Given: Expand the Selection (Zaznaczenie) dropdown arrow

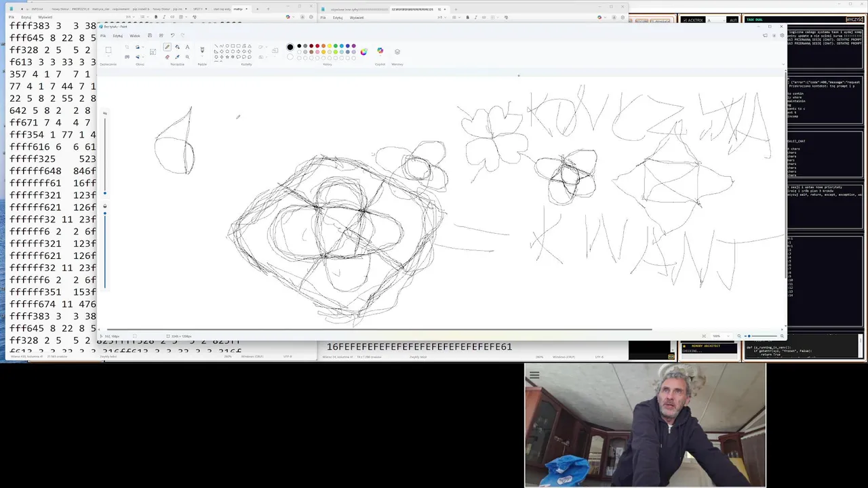Looking at the screenshot, I should (108, 56).
